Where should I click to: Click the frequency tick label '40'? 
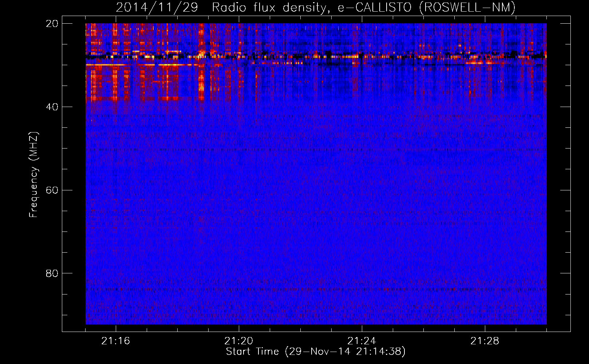52,107
